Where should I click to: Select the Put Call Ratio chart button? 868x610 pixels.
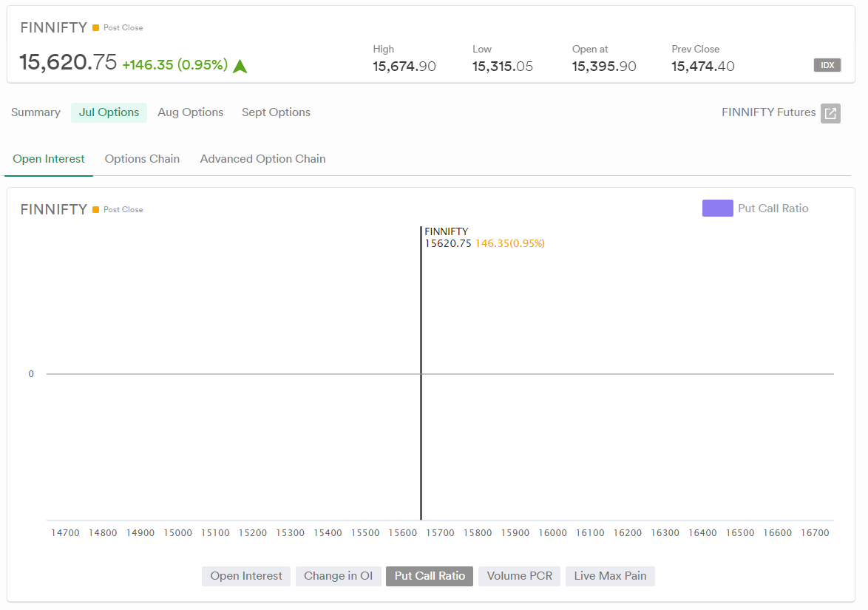point(430,576)
